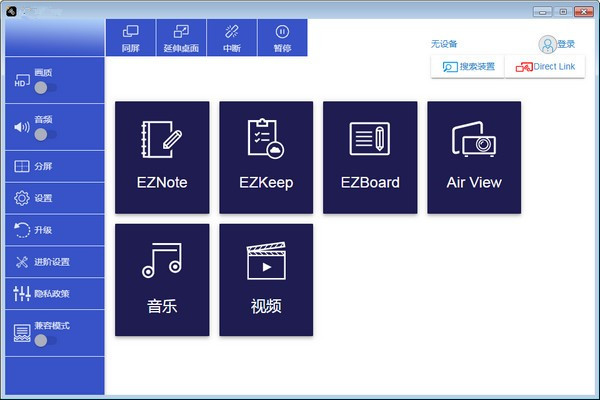
Task: Click 中断 to disconnect
Action: (232, 38)
